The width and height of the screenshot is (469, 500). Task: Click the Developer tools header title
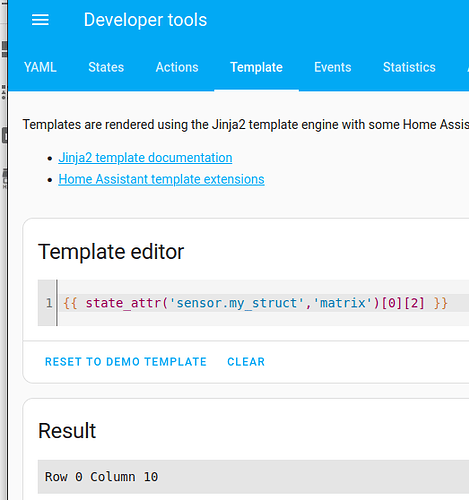tap(145, 20)
